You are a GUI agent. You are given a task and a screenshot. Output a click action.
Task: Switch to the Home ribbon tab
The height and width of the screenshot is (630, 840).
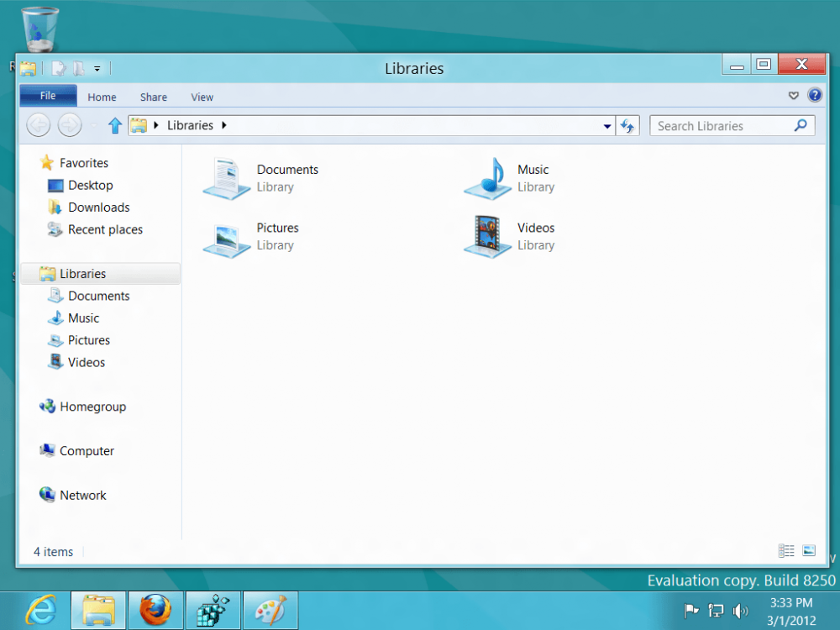pos(102,97)
